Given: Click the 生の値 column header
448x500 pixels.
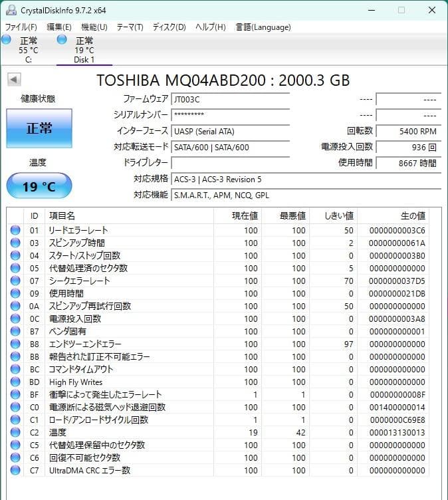Looking at the screenshot, I should click(x=393, y=216).
